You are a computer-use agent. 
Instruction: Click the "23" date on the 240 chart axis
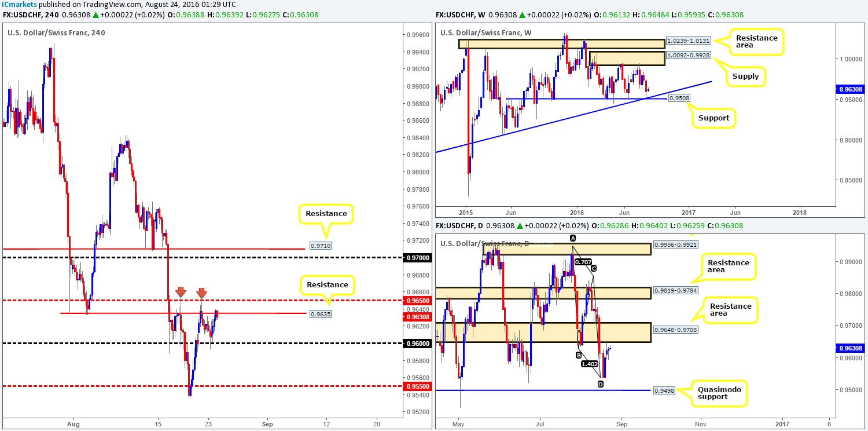pyautogui.click(x=208, y=423)
